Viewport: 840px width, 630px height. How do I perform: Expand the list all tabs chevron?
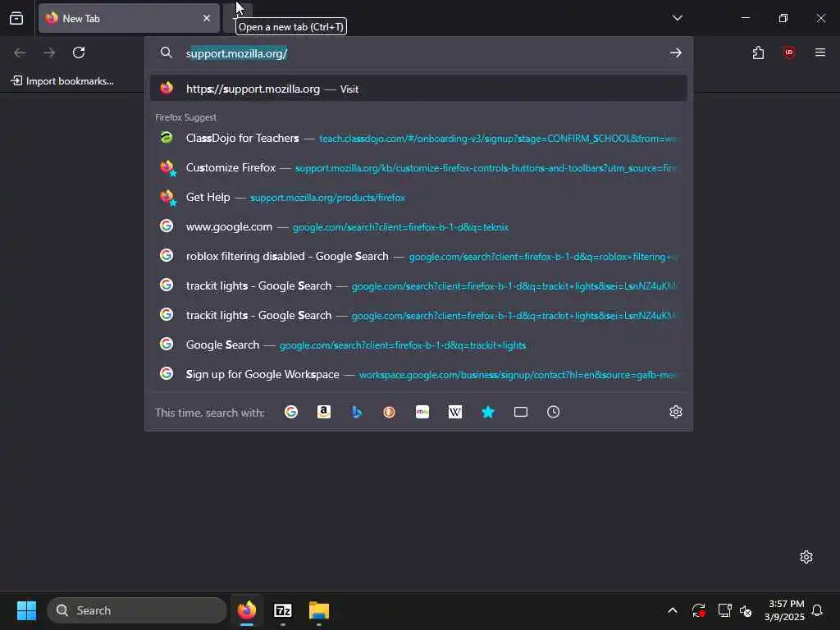point(677,18)
